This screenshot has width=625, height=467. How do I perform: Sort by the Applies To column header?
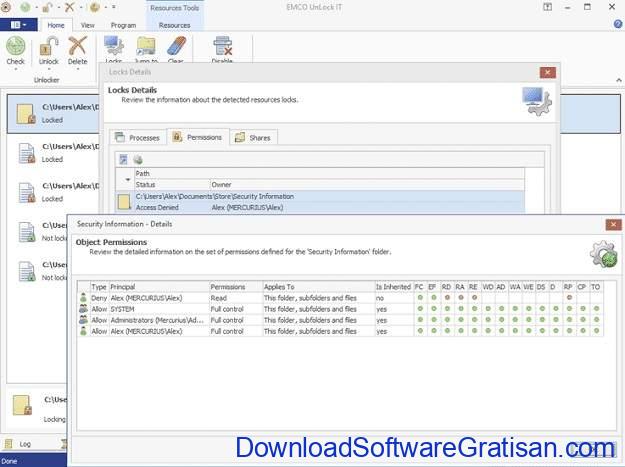click(318, 287)
